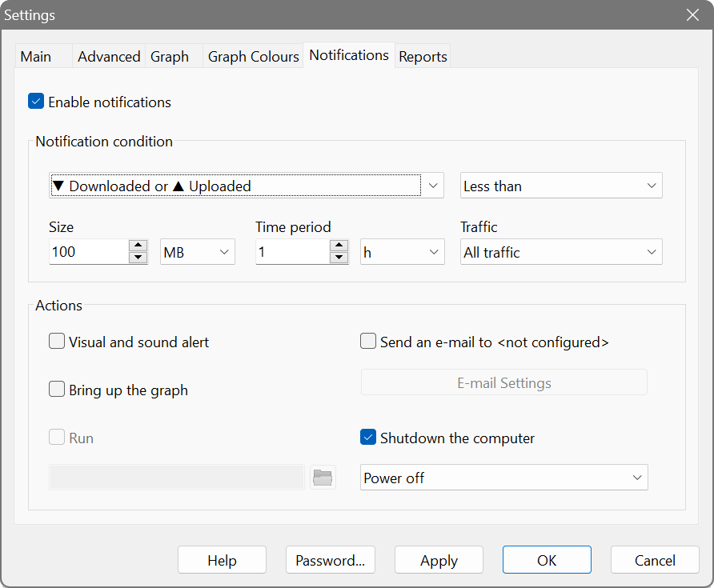Click the Size value field showing 100
The height and width of the screenshot is (588, 714).
(90, 252)
